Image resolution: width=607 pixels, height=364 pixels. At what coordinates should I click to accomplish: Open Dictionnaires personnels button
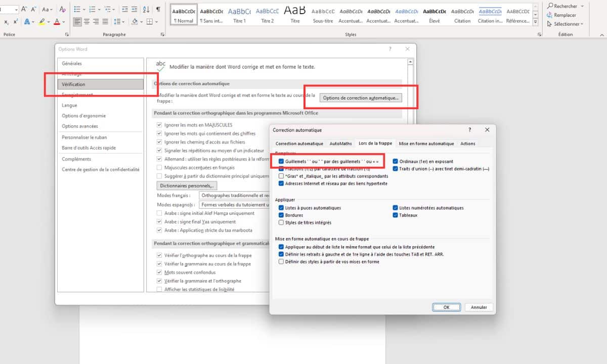click(x=187, y=186)
